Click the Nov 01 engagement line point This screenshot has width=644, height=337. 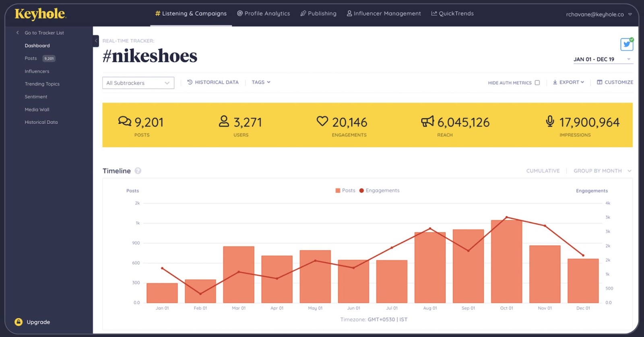pos(545,226)
